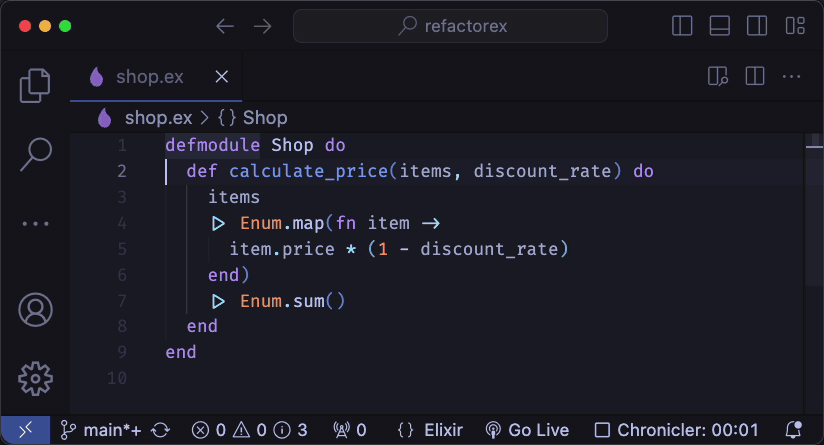Open the Manage gear settings icon

tap(35, 377)
